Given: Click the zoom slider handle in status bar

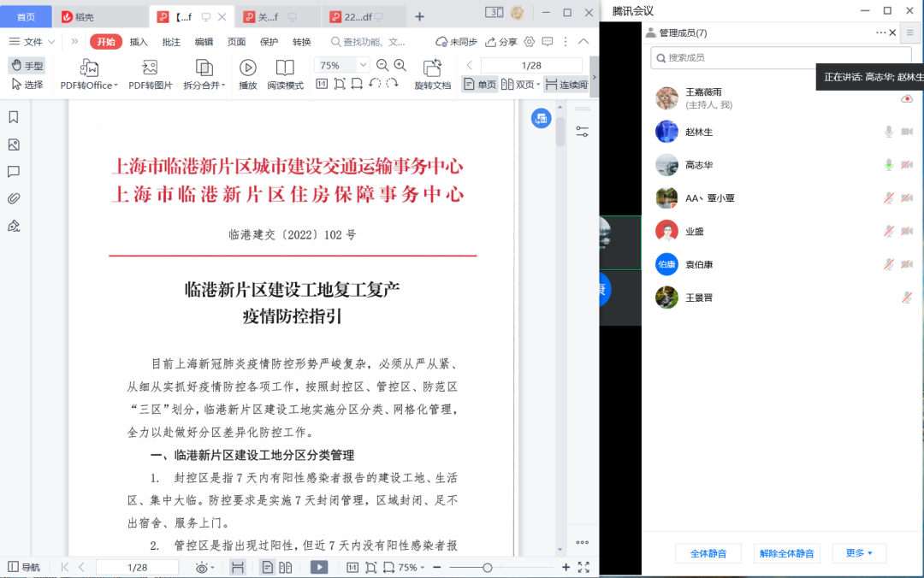Looking at the screenshot, I should 487,567.
